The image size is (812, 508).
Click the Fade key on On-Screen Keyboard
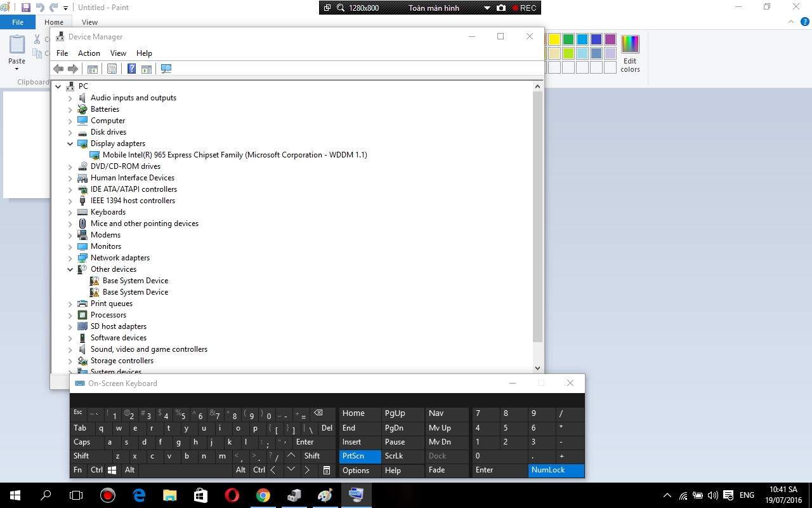click(445, 470)
